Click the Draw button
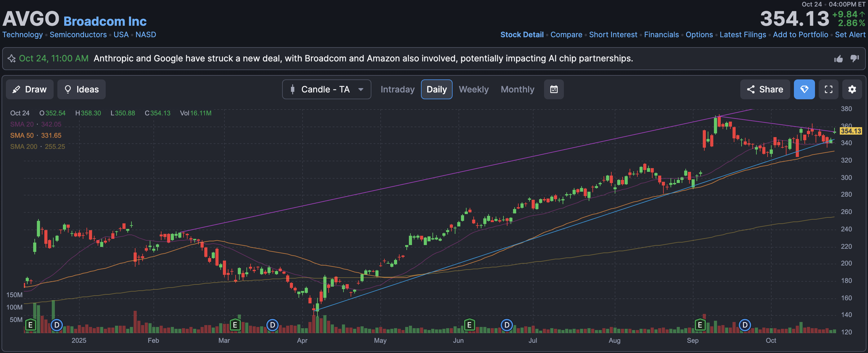Screen dimensions: 868x353 tap(30, 89)
